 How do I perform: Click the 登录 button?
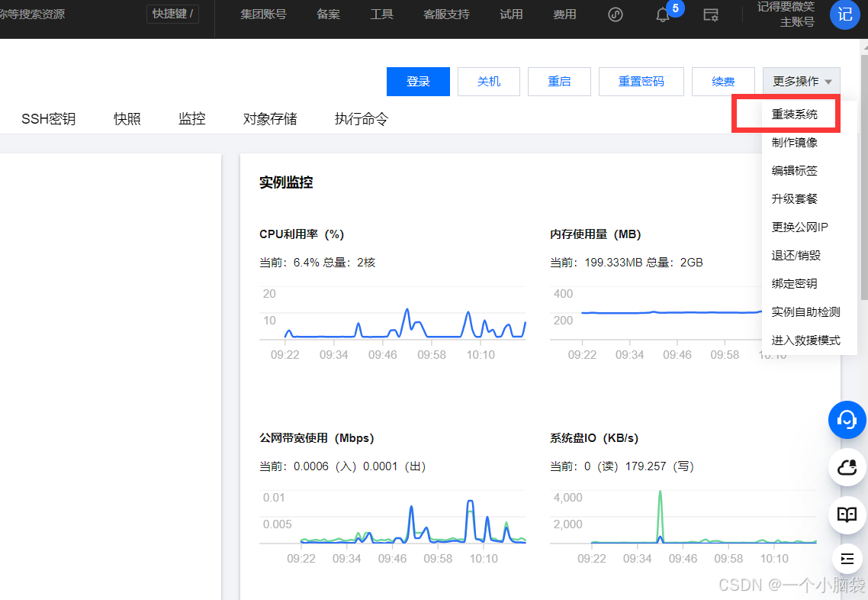click(x=418, y=81)
